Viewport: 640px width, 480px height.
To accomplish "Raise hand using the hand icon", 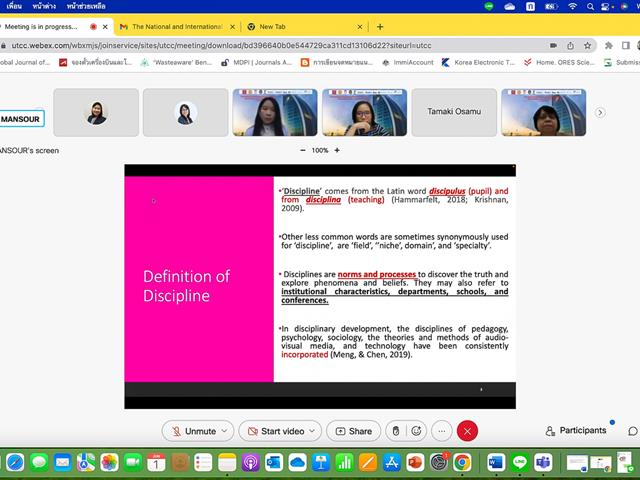I will 396,431.
